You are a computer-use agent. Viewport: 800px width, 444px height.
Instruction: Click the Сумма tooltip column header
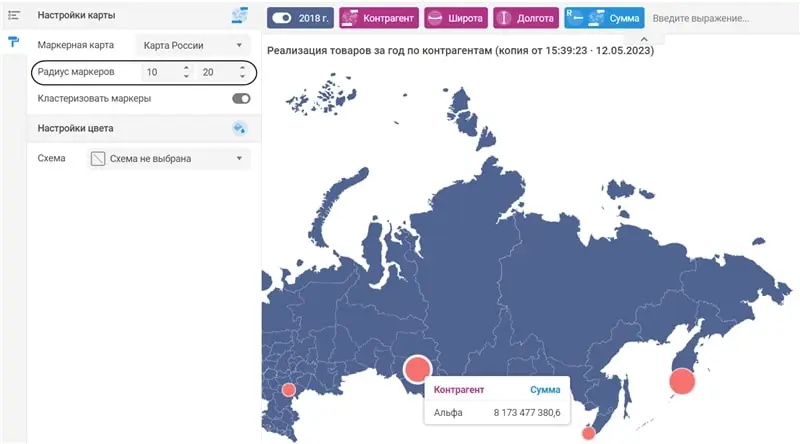point(545,390)
